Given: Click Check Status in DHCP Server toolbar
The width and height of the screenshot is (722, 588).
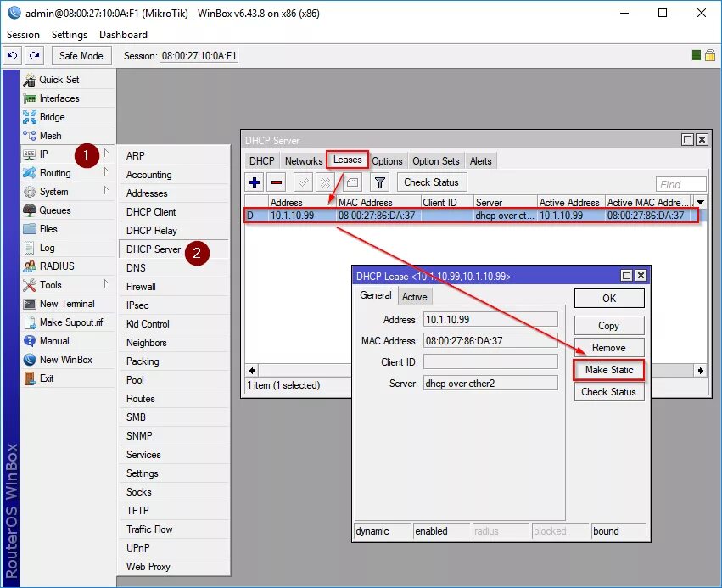Looking at the screenshot, I should coord(432,182).
